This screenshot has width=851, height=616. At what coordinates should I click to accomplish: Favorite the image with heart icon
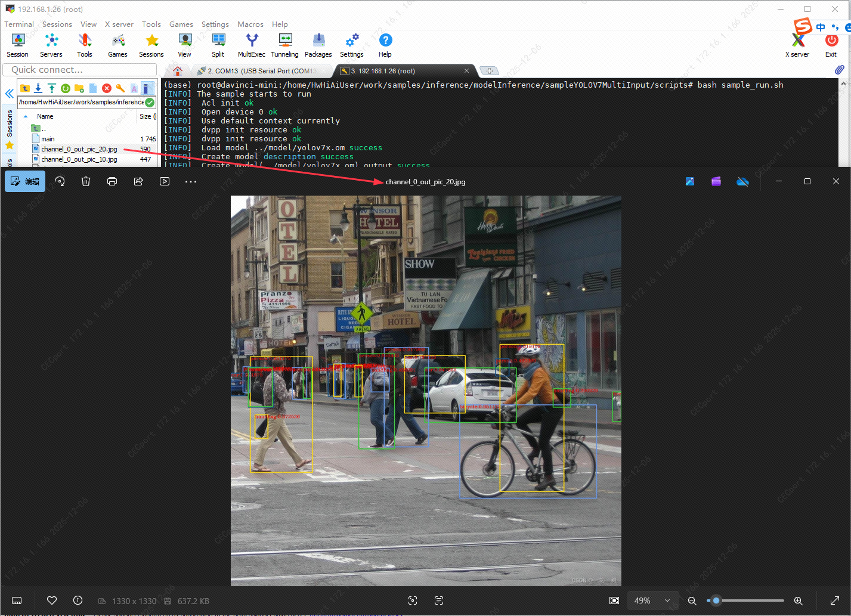tap(52, 600)
